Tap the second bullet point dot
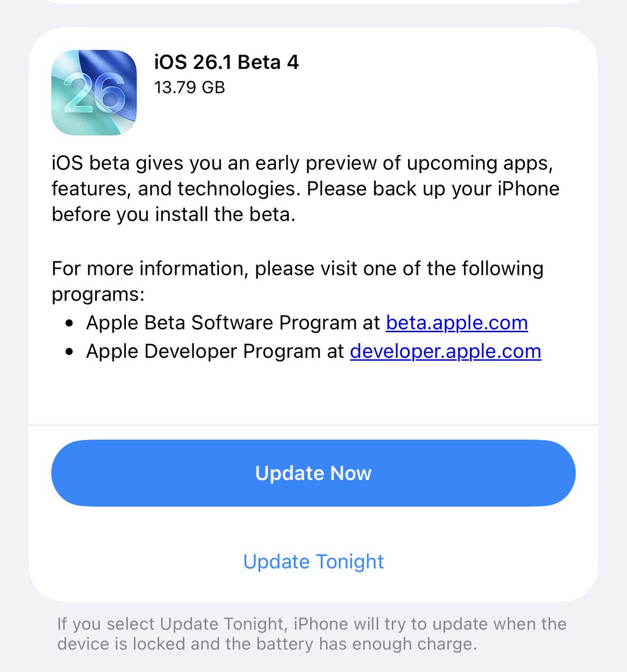This screenshot has height=672, width=627. pyautogui.click(x=69, y=352)
